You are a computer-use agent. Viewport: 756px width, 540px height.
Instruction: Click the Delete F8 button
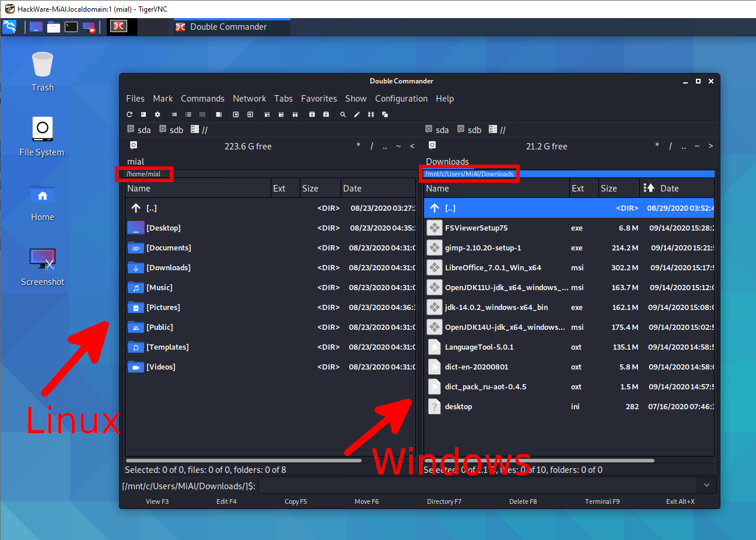(x=523, y=501)
